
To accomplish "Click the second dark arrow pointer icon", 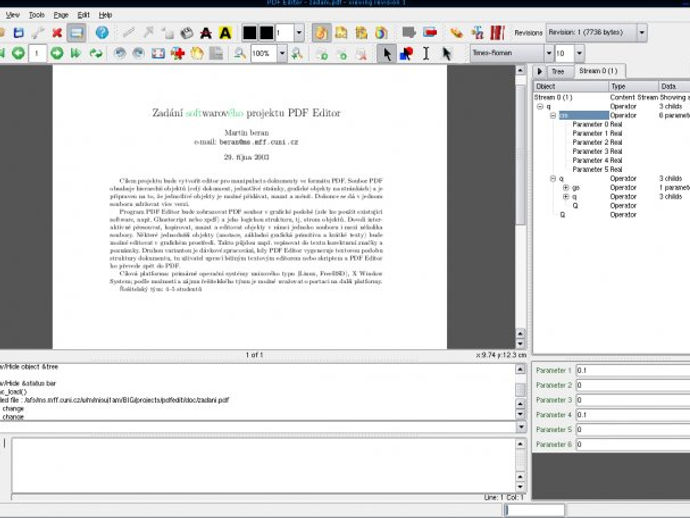I will 447,54.
